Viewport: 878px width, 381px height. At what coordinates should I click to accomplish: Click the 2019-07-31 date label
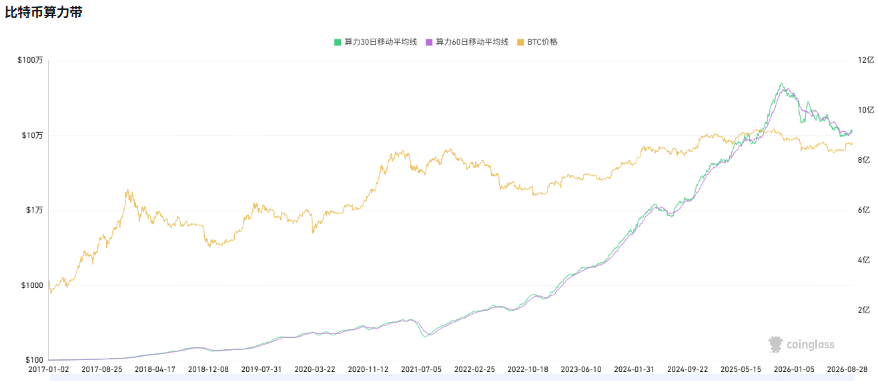[261, 369]
